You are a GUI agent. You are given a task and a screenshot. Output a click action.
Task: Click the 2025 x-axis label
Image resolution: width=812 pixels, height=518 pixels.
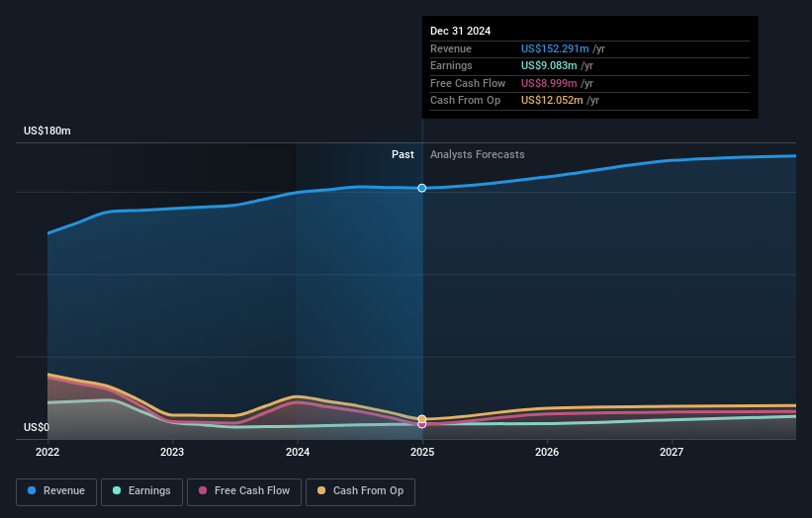(x=422, y=452)
